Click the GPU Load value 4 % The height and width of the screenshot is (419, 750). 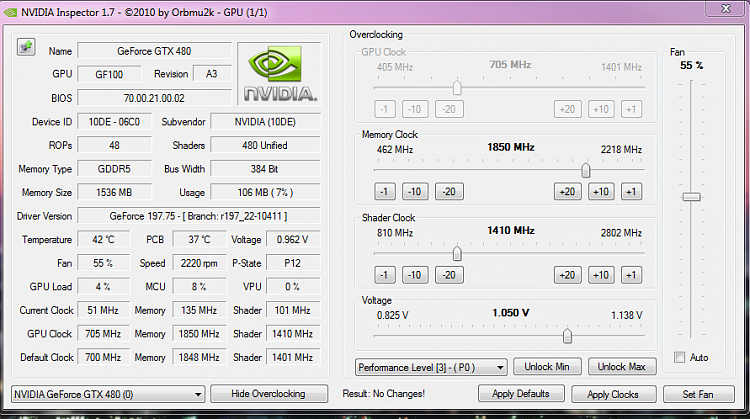point(103,286)
